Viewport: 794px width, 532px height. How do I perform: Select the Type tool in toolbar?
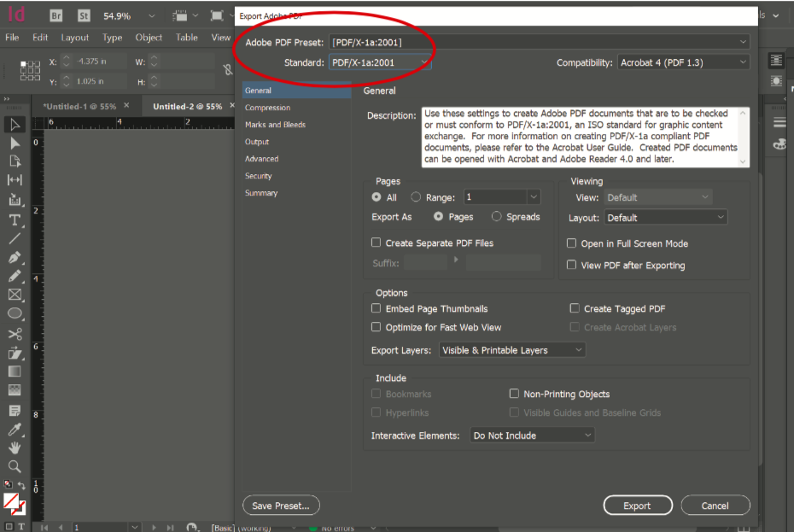pyautogui.click(x=15, y=219)
